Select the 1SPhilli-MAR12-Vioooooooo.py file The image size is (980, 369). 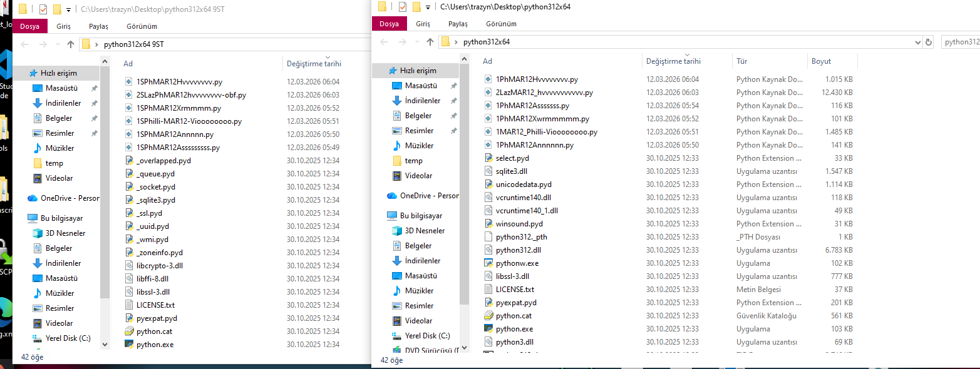pos(188,121)
